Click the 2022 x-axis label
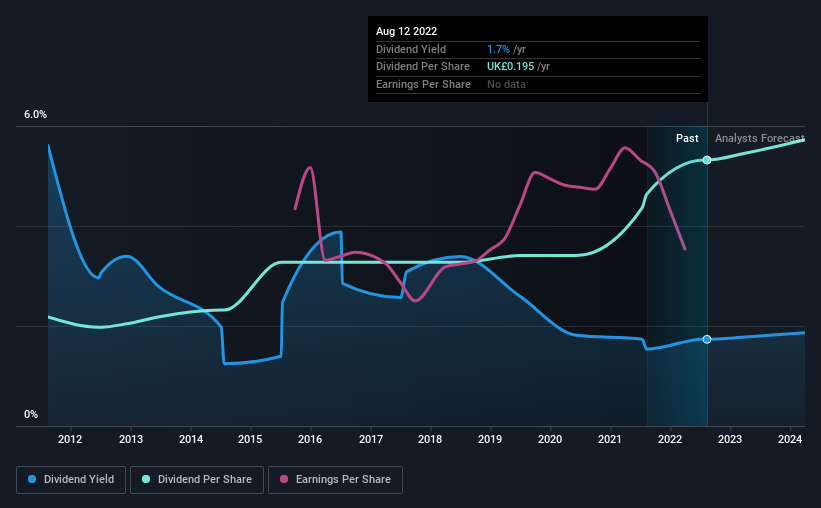821x508 pixels. click(x=670, y=439)
